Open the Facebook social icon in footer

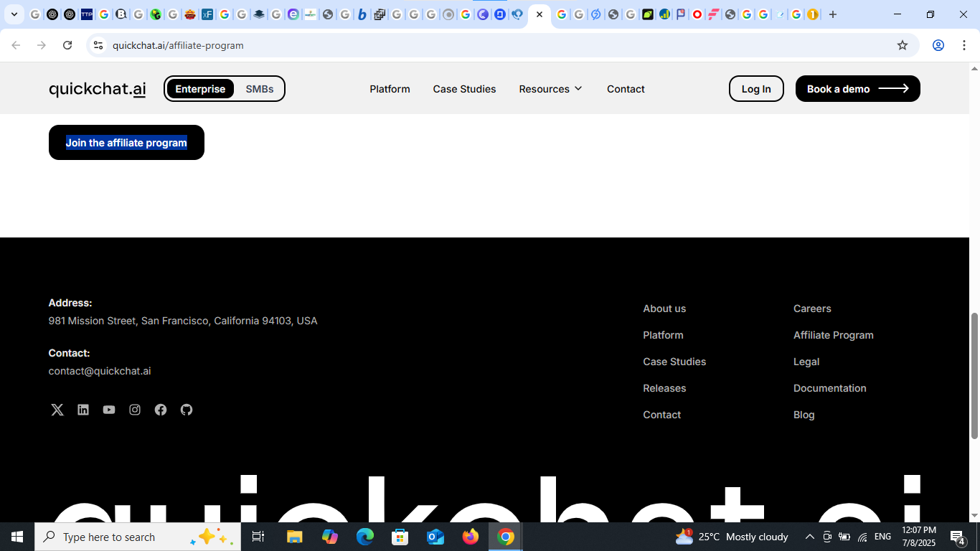[161, 410]
